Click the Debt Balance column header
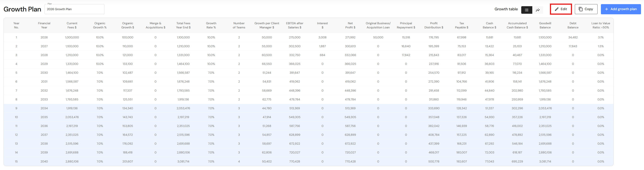This screenshot has width=644, height=170. 573,25
